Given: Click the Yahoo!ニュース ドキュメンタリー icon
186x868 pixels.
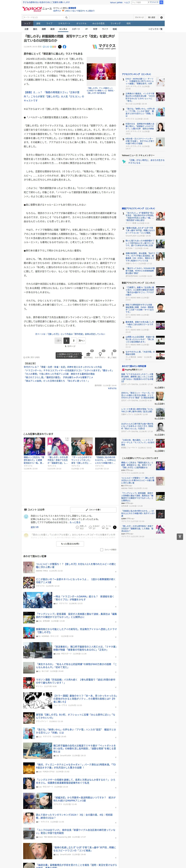Looking at the screenshot, I should pos(124,162).
